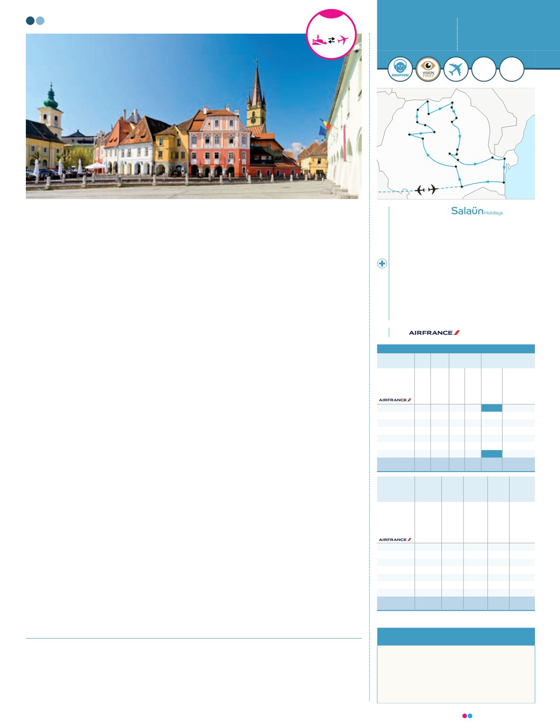Click the Audiophone headphones badge
The width and height of the screenshot is (560, 728).
point(400,69)
